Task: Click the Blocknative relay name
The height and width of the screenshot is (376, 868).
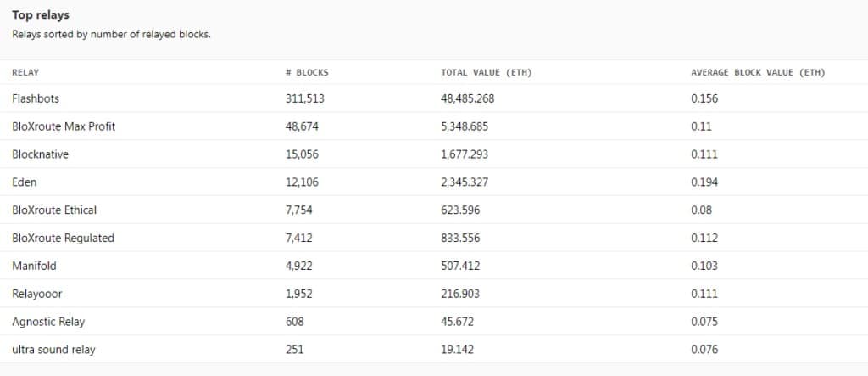Action: pyautogui.click(x=41, y=154)
